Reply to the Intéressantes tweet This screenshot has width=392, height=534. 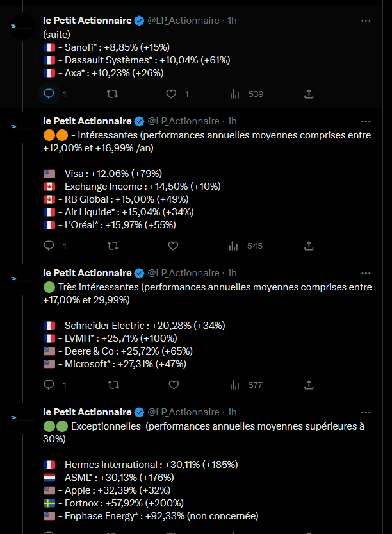(x=49, y=246)
